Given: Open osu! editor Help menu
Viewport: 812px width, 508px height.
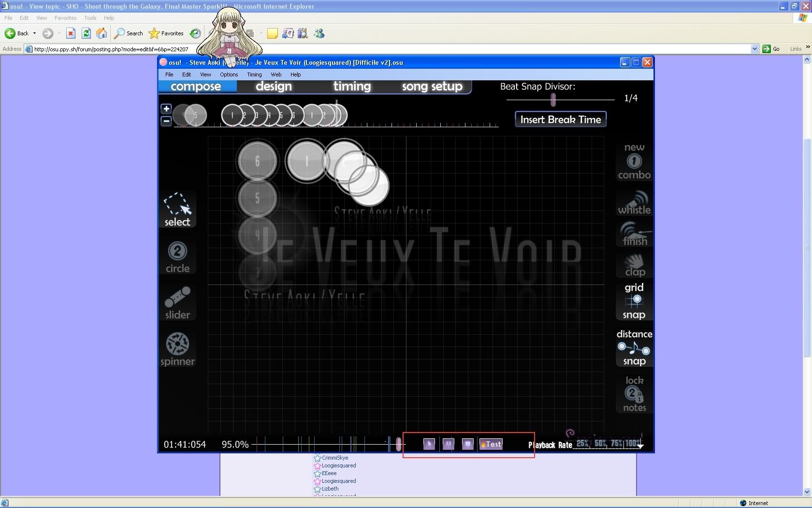Looking at the screenshot, I should click(x=295, y=75).
